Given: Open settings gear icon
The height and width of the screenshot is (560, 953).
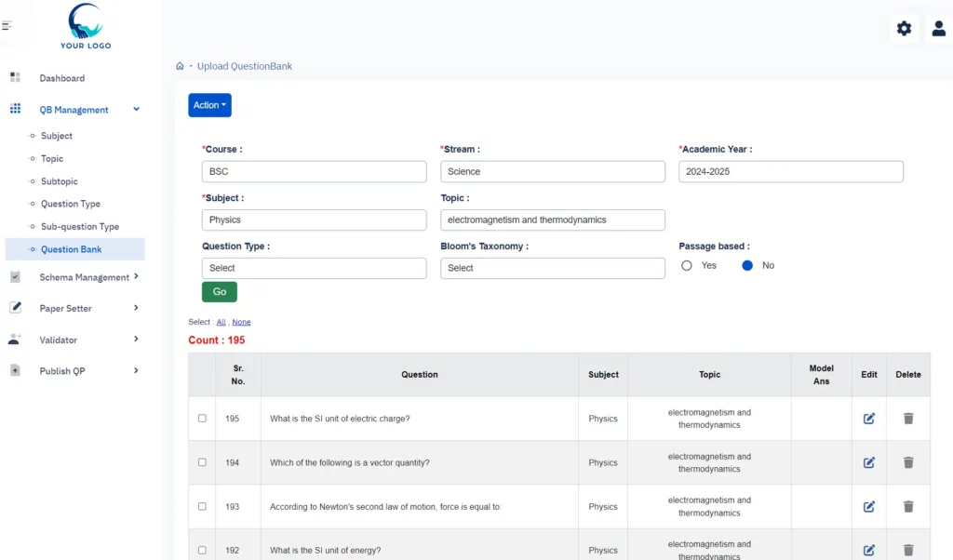Looking at the screenshot, I should point(904,28).
